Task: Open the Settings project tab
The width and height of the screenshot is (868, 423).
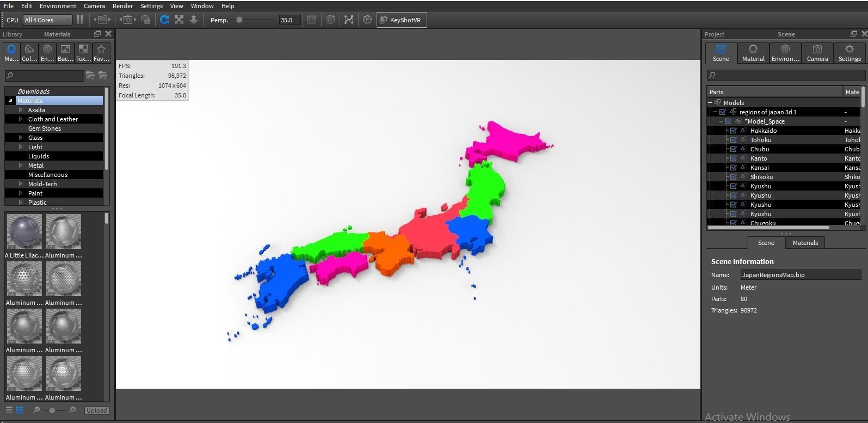Action: [x=849, y=53]
